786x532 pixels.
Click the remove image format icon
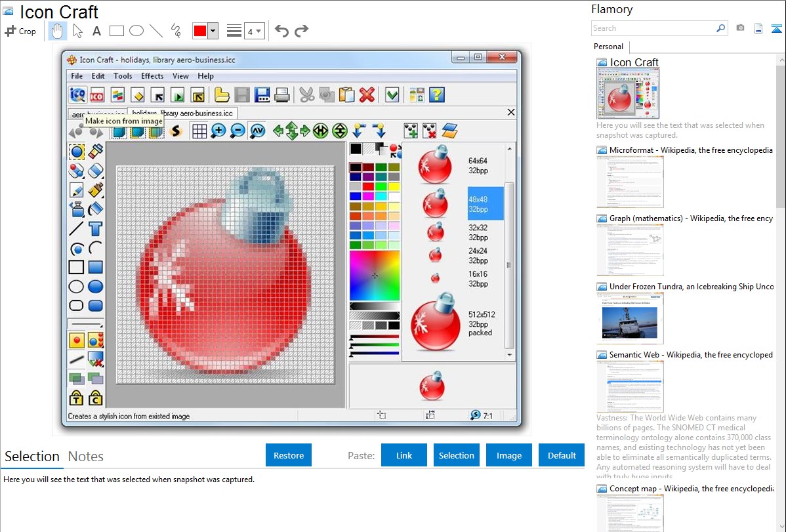point(430,131)
